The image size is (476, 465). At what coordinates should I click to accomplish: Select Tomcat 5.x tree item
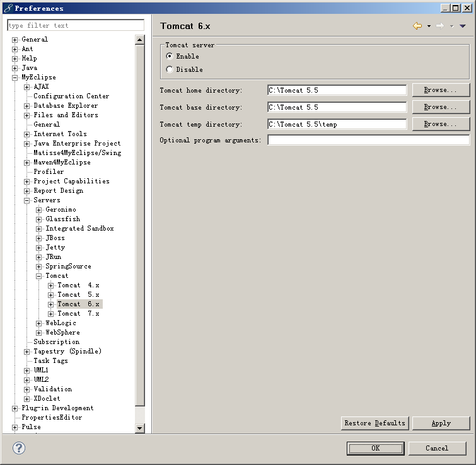pyautogui.click(x=78, y=294)
